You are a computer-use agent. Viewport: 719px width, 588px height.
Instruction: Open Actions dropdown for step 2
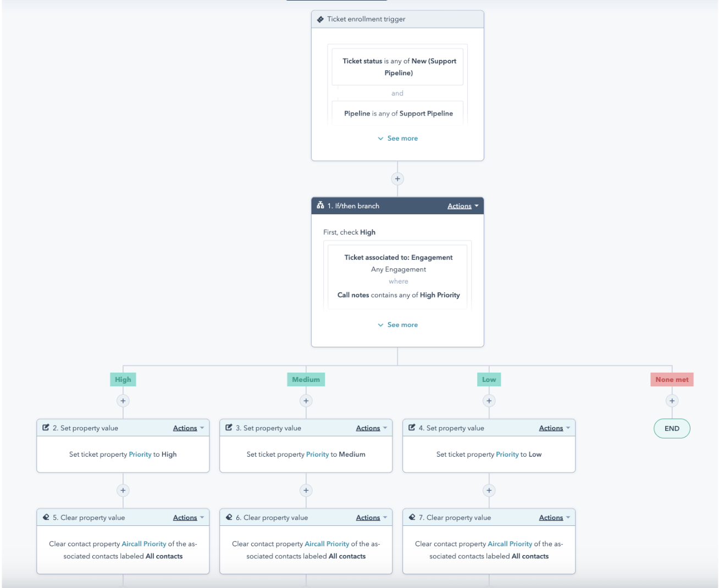point(189,428)
